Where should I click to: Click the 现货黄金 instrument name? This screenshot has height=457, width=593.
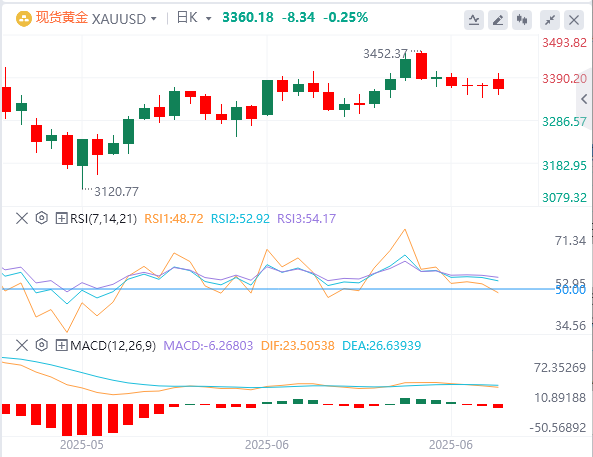62,18
